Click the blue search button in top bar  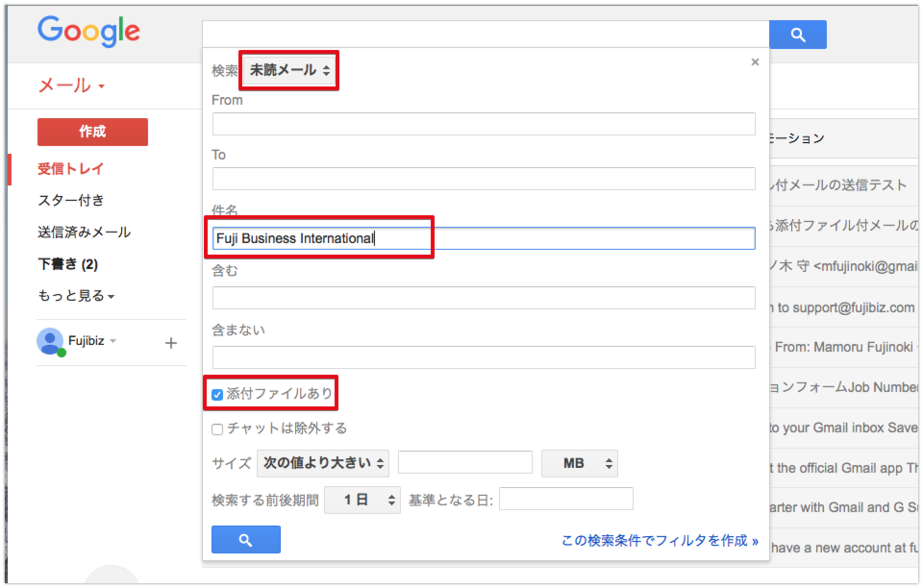[x=797, y=36]
